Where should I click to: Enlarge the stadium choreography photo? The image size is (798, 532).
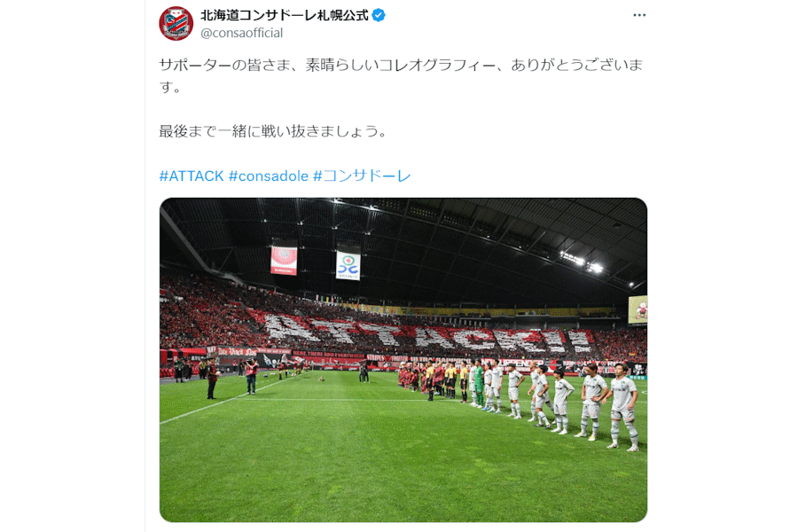403,360
